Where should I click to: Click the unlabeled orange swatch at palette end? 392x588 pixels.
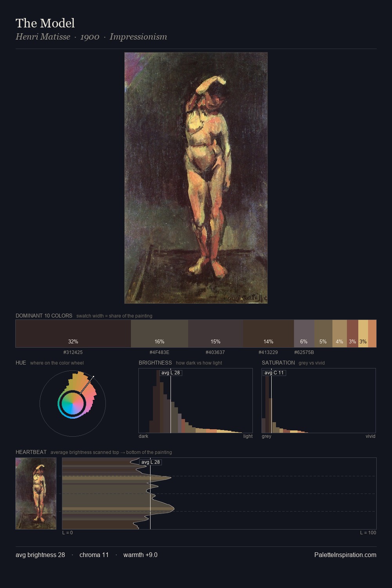[372, 334]
